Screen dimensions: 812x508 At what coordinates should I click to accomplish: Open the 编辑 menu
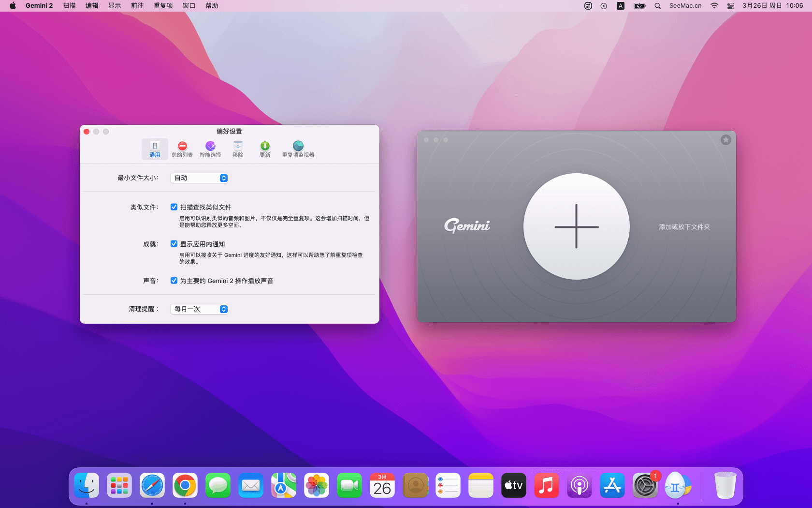[x=92, y=6]
